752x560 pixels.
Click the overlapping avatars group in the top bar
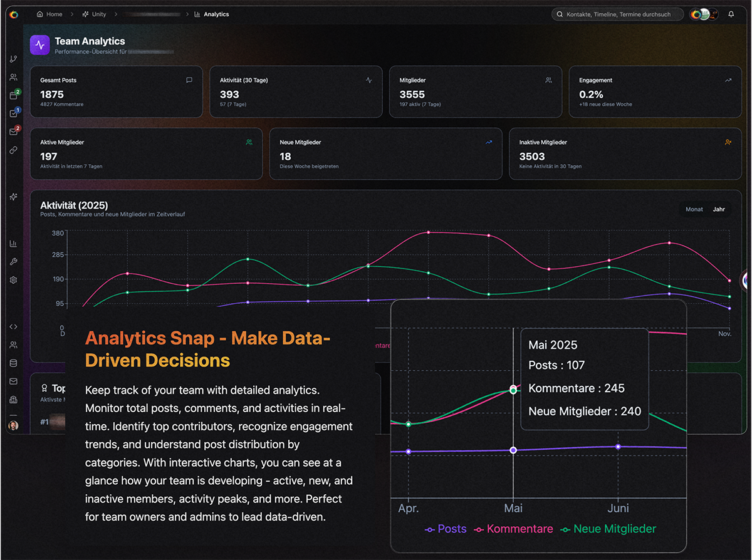coord(704,14)
